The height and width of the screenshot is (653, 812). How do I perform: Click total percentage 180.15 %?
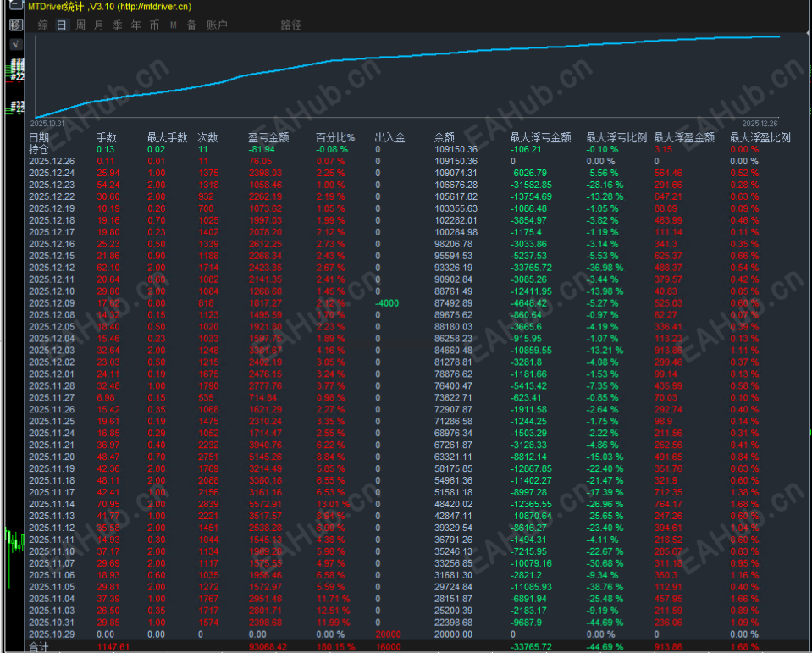tap(335, 647)
